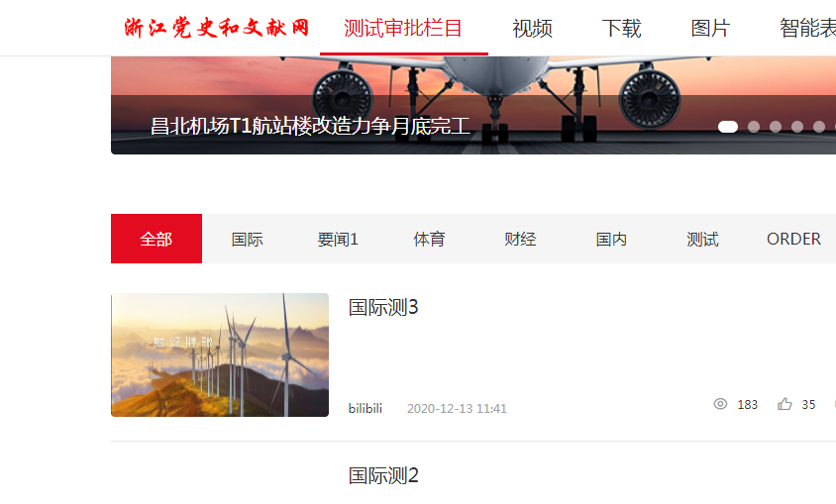836x504 pixels.
Task: Go to the 视频 navigation item
Action: coord(532,28)
